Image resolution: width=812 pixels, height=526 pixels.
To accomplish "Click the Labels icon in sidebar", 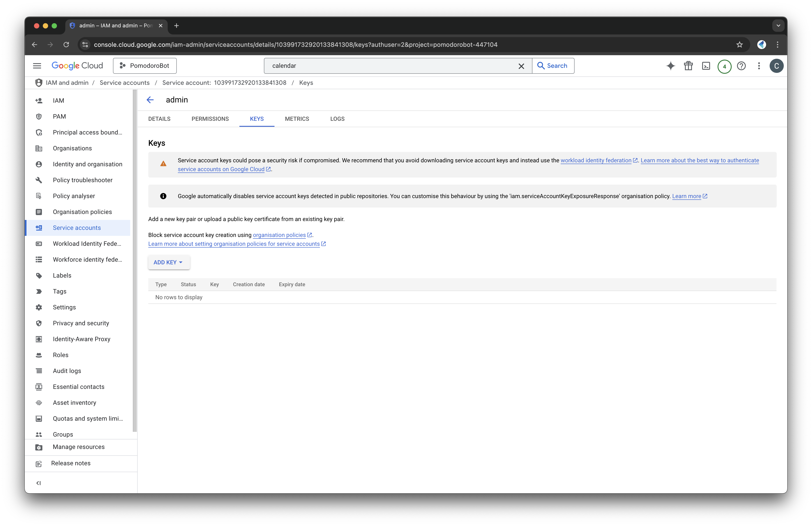I will (x=38, y=275).
